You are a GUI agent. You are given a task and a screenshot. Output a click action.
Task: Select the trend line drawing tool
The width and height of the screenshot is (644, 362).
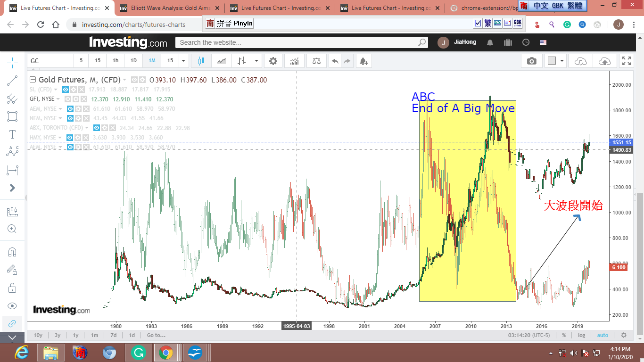coord(13,81)
